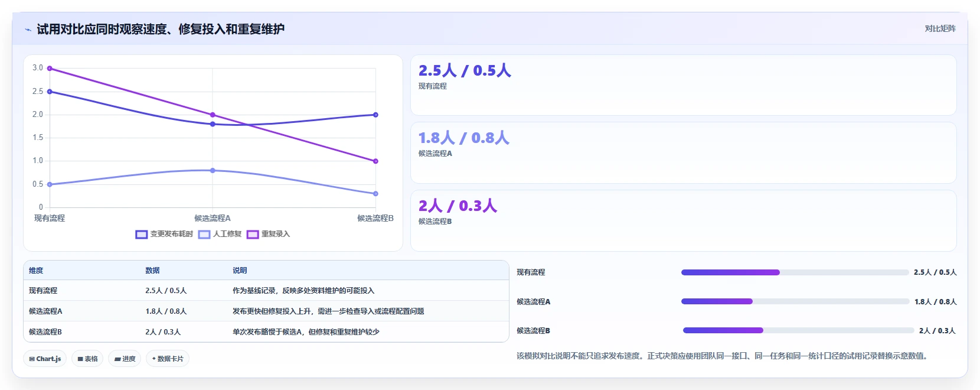Click the 现有流程 x-axis label on chart

(x=50, y=218)
